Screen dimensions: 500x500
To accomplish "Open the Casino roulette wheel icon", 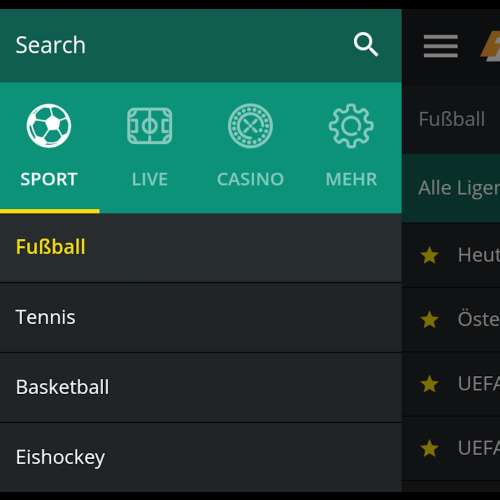I will [x=250, y=126].
